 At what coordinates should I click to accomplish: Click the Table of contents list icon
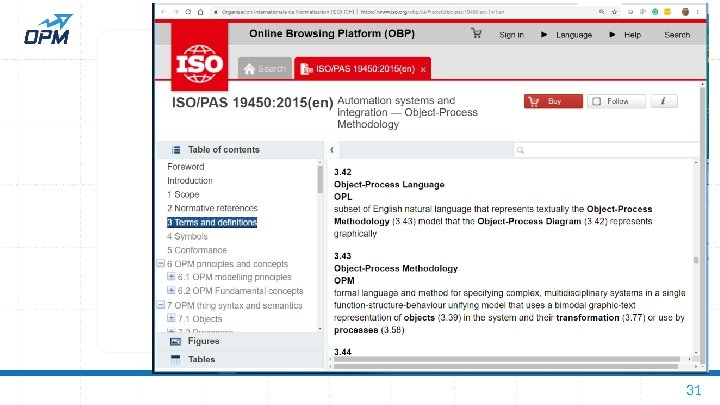[x=176, y=150]
